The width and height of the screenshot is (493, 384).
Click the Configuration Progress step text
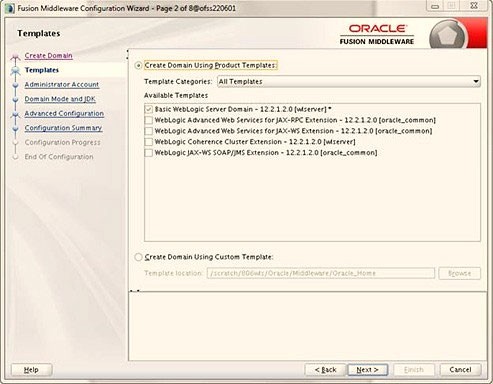point(62,142)
